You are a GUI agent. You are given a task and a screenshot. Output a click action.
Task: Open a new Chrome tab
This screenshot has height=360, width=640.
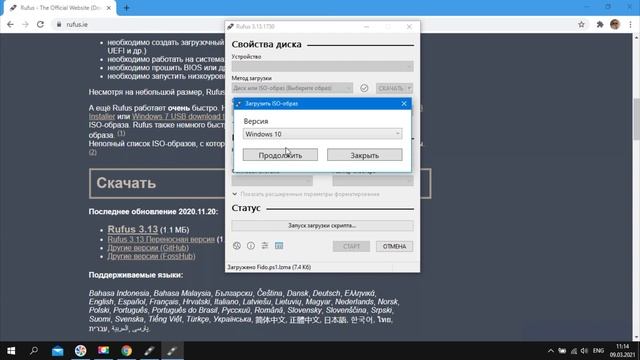(x=126, y=8)
